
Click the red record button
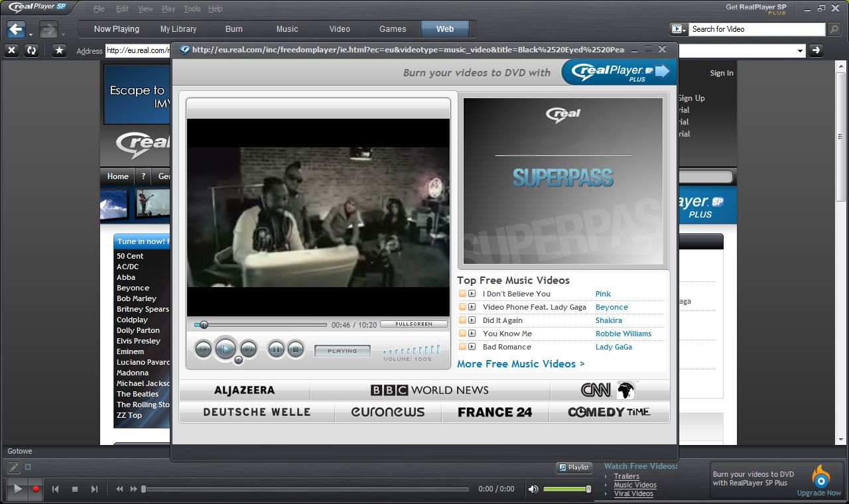[x=36, y=489]
